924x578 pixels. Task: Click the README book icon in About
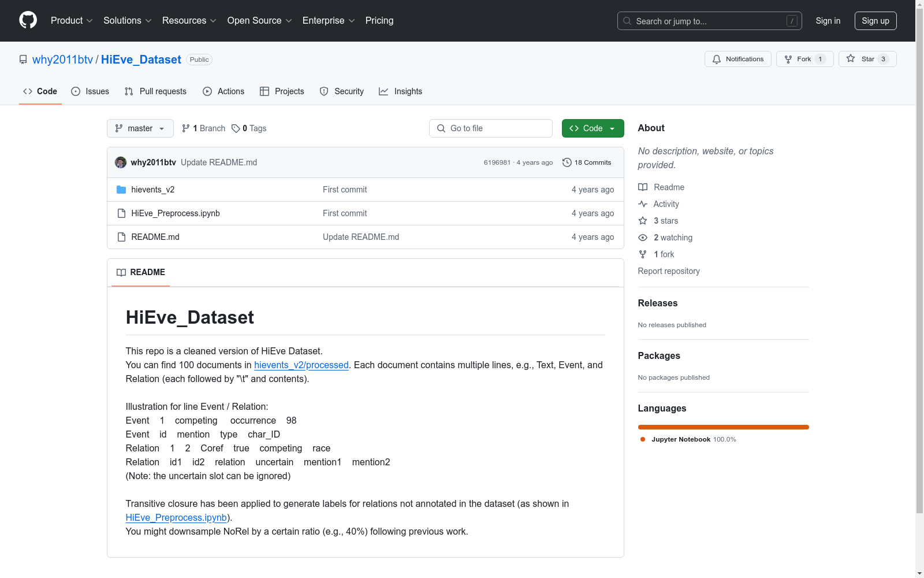[x=643, y=187]
